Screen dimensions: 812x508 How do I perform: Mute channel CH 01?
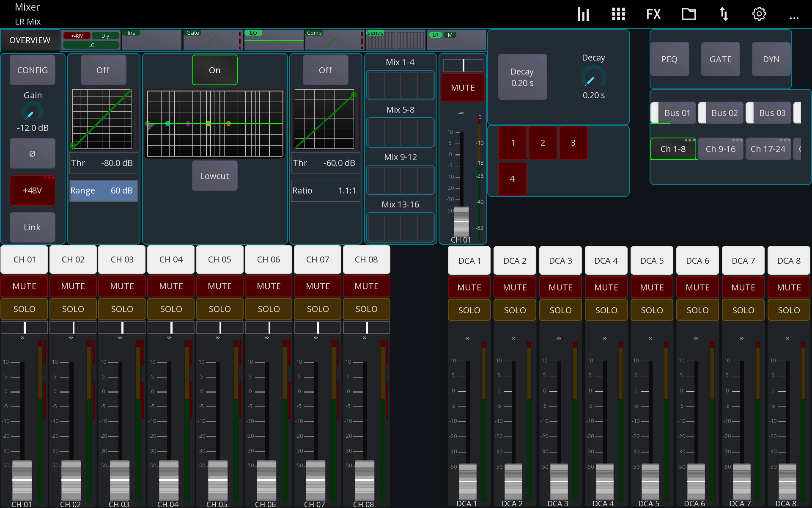click(24, 286)
